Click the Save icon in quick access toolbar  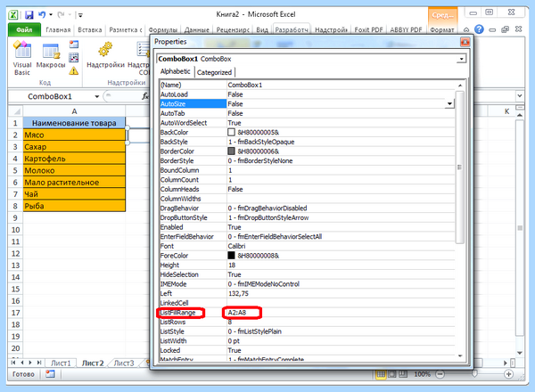pyautogui.click(x=29, y=14)
